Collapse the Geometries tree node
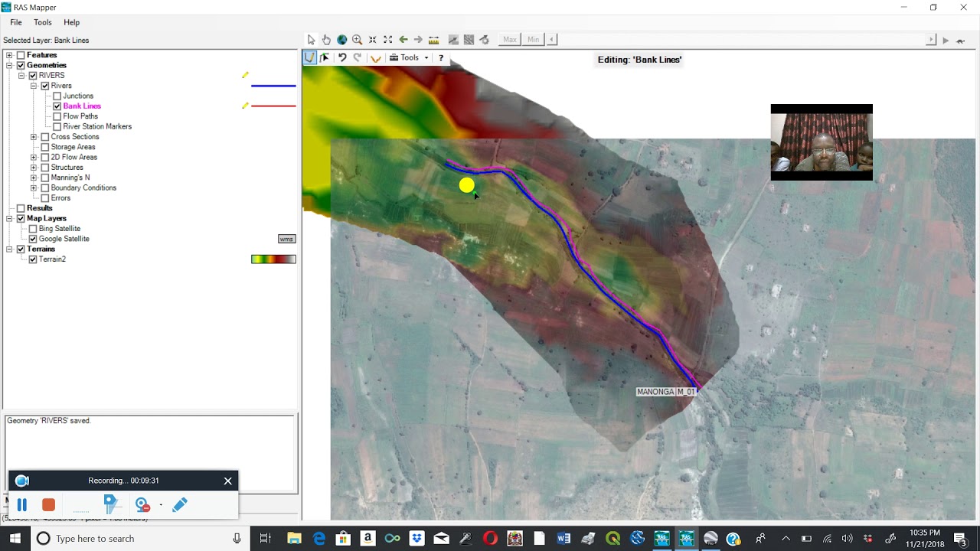Viewport: 980px width, 551px height. [9, 65]
